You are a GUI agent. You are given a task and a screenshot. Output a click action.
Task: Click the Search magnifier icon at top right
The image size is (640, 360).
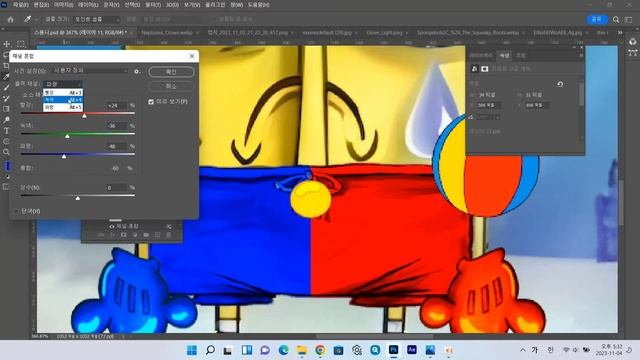point(616,19)
